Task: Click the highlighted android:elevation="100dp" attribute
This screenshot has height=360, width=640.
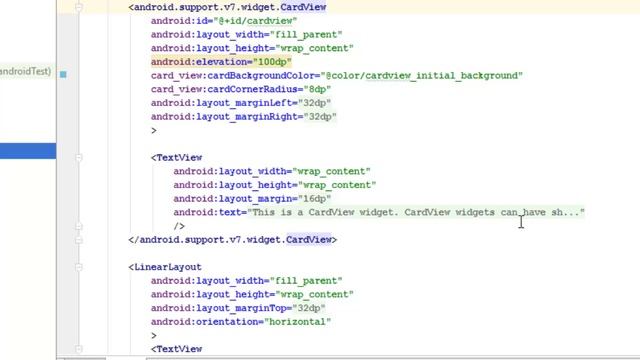Action: tap(221, 62)
